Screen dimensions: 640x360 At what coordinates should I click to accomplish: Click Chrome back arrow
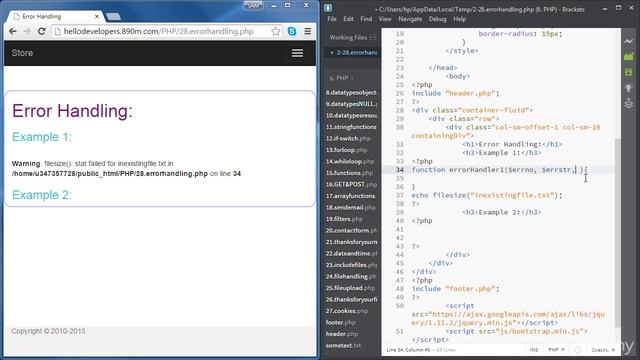point(13,31)
